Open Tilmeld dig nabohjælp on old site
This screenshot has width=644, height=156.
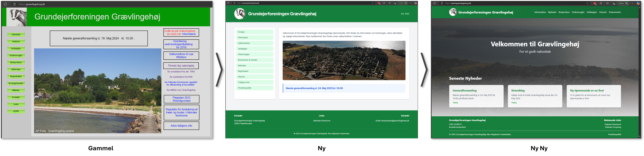point(181,66)
